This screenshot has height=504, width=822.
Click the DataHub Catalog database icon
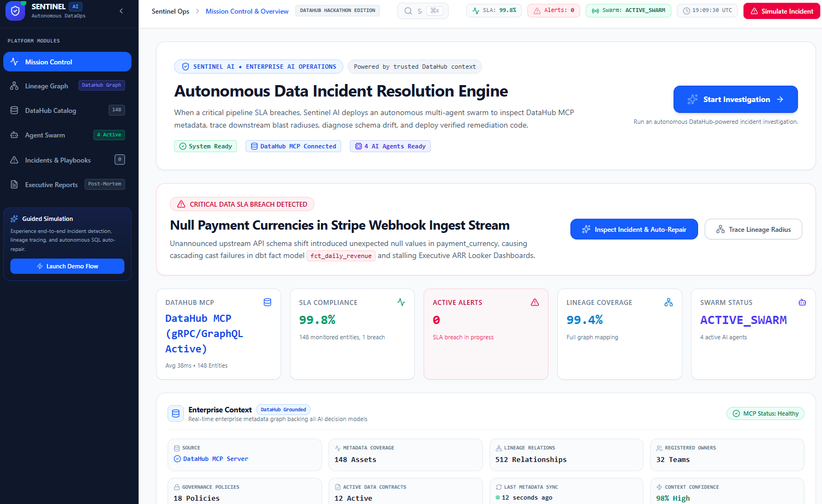pos(14,110)
